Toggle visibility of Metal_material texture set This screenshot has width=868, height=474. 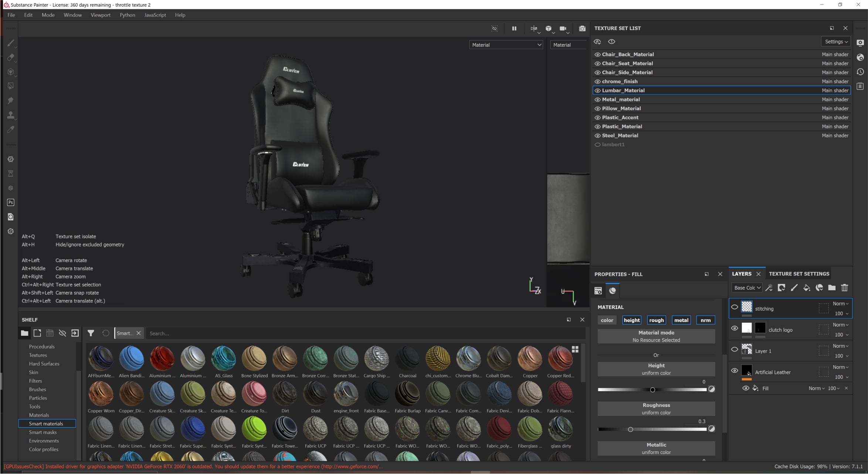597,99
